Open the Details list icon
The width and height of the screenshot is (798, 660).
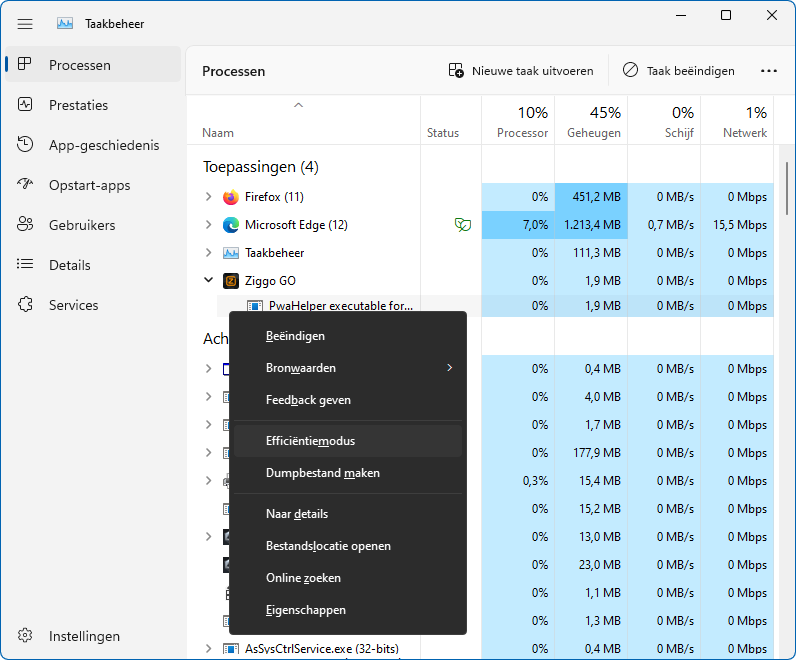click(x=24, y=264)
